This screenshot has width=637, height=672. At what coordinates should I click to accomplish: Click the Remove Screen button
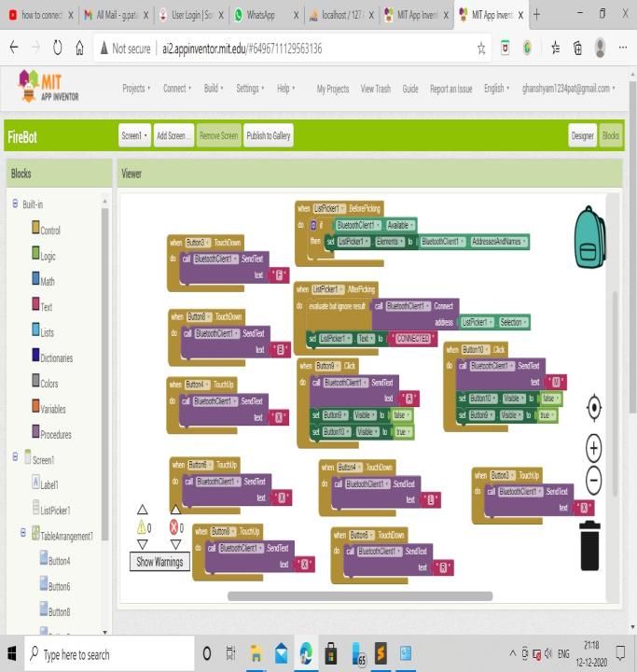pos(218,135)
